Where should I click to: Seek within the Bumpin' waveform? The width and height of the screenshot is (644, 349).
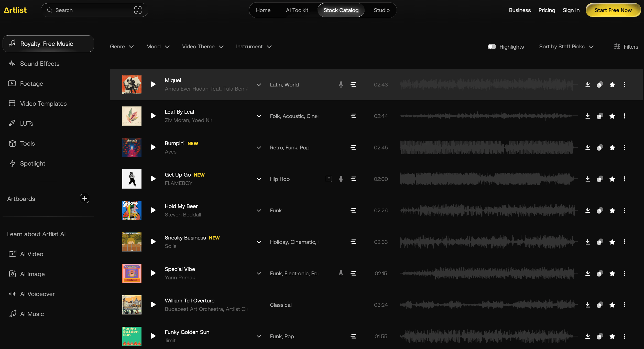coord(489,147)
